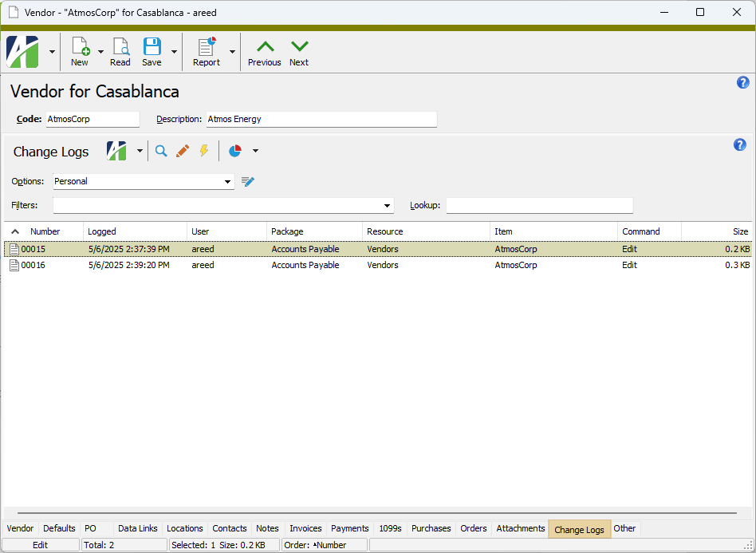Open help for Vendor window
Viewport: 756px width, 553px height.
point(743,82)
